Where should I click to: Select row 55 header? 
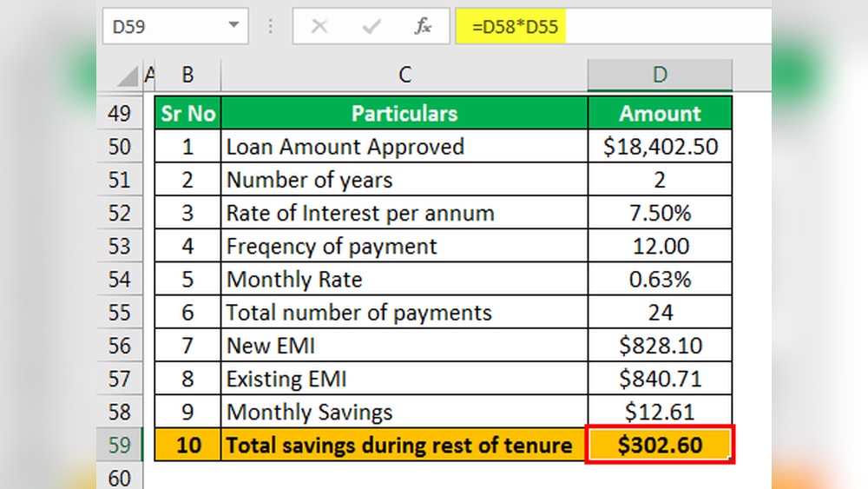click(x=120, y=313)
